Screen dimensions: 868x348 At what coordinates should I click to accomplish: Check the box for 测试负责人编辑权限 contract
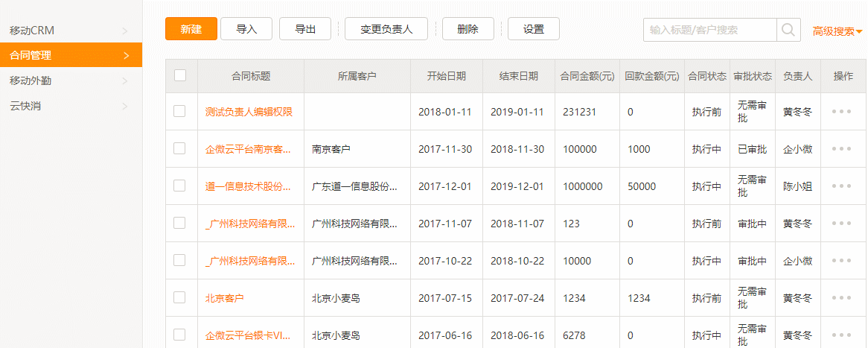coord(179,111)
